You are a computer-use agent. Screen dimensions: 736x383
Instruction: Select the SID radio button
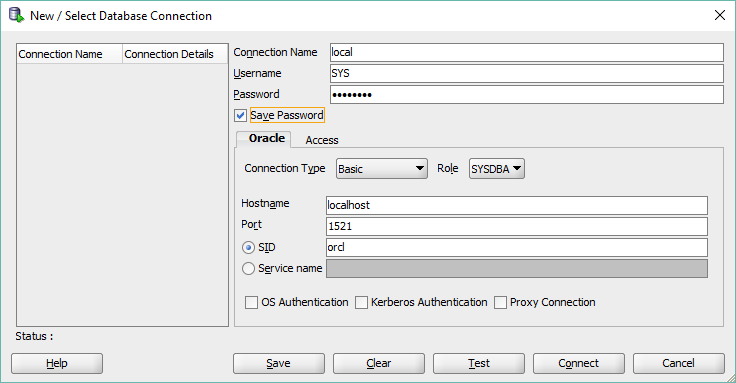(x=248, y=247)
